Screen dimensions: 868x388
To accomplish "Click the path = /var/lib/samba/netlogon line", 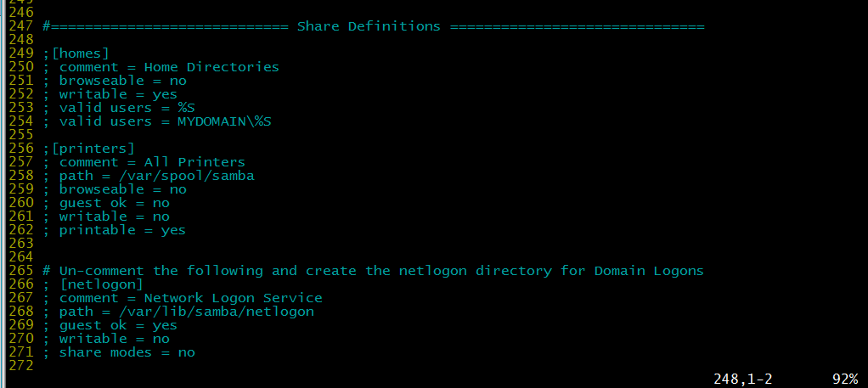I will [178, 311].
